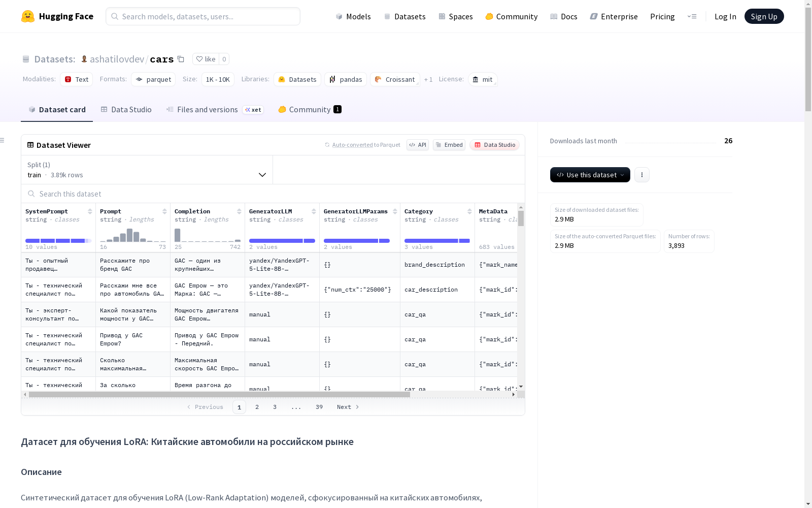Click the Sign Up button
This screenshot has width=812, height=508.
764,16
